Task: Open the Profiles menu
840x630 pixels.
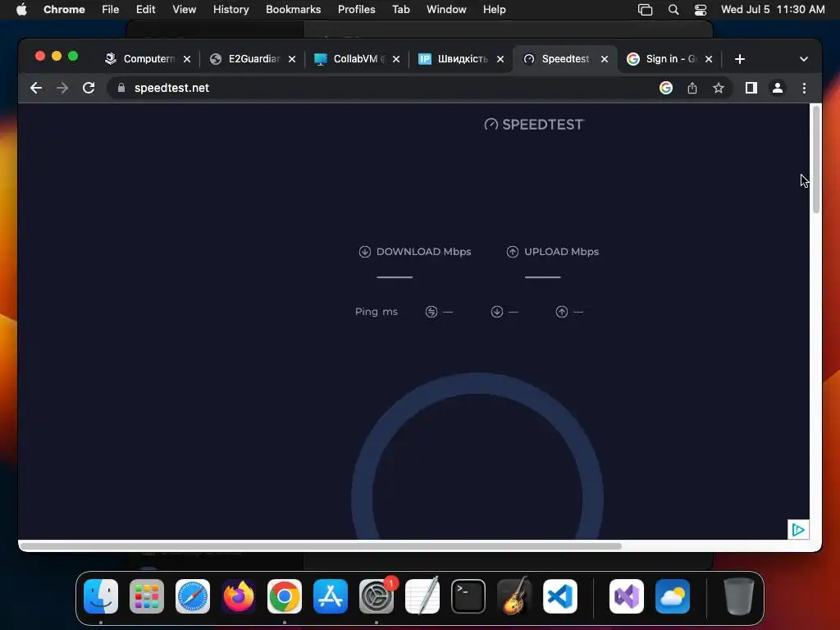Action: click(x=356, y=10)
